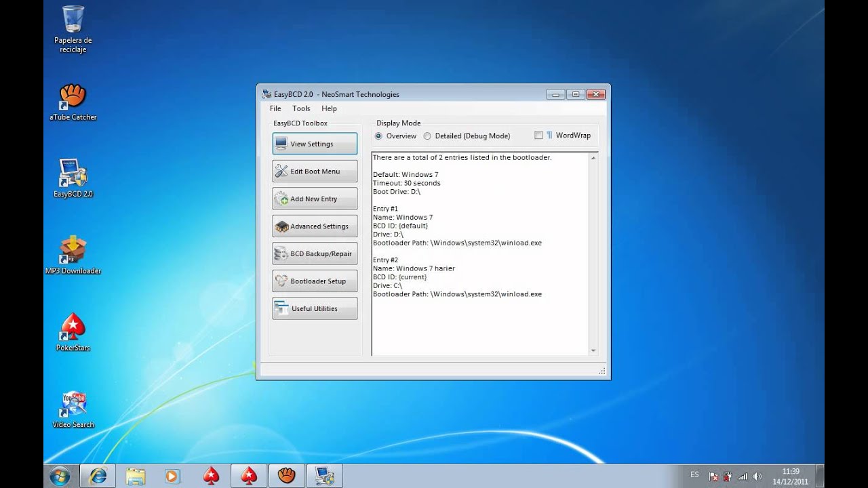Enable the WordWrap checkbox
868x488 pixels.
click(538, 135)
